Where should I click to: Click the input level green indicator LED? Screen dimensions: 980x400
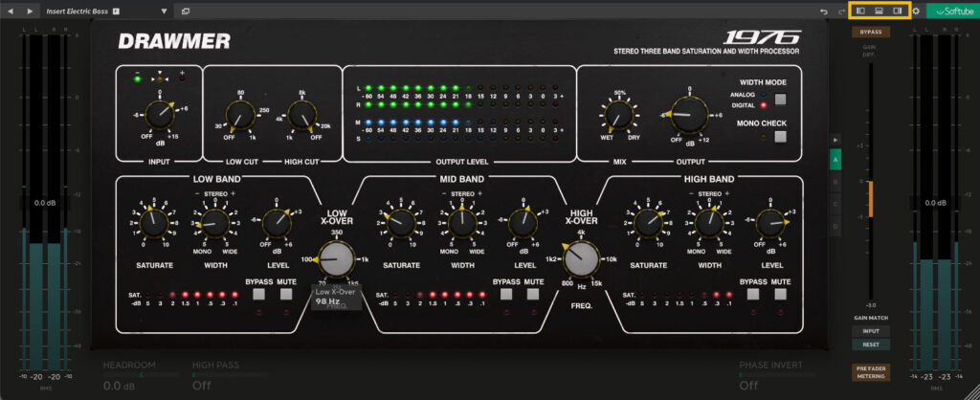pyautogui.click(x=138, y=79)
